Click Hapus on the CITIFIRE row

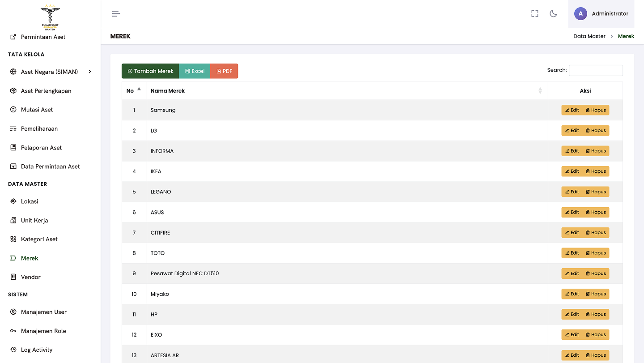596,233
